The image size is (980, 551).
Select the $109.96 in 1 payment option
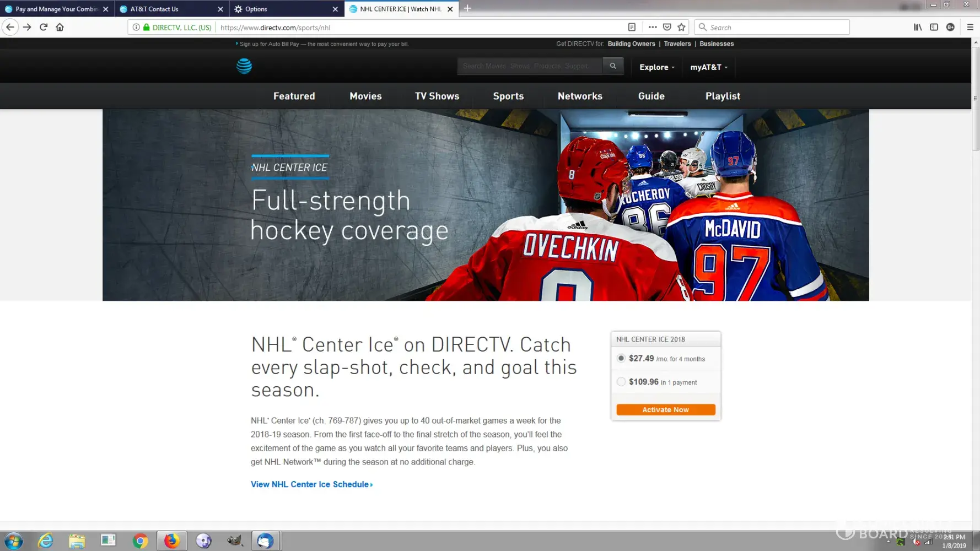pos(621,382)
